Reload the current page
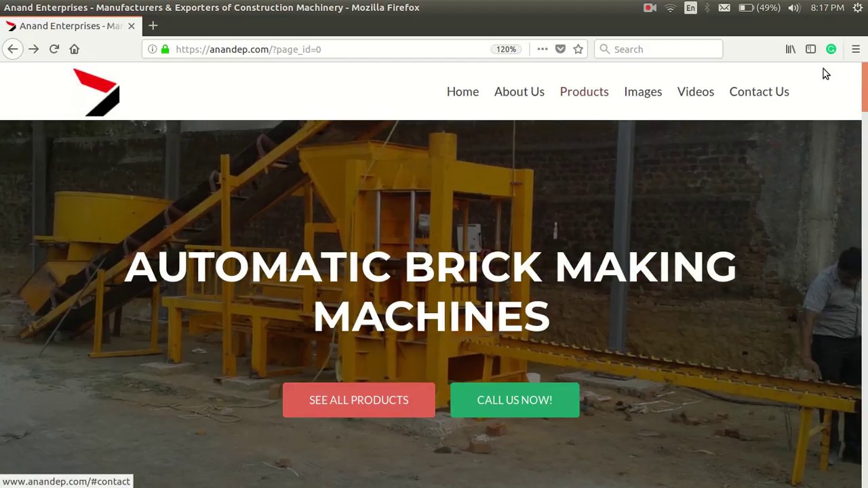This screenshot has height=488, width=868. pos(54,49)
